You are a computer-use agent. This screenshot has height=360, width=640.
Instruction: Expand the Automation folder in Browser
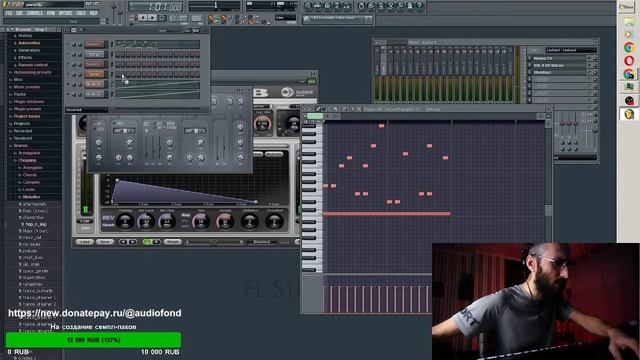29,43
